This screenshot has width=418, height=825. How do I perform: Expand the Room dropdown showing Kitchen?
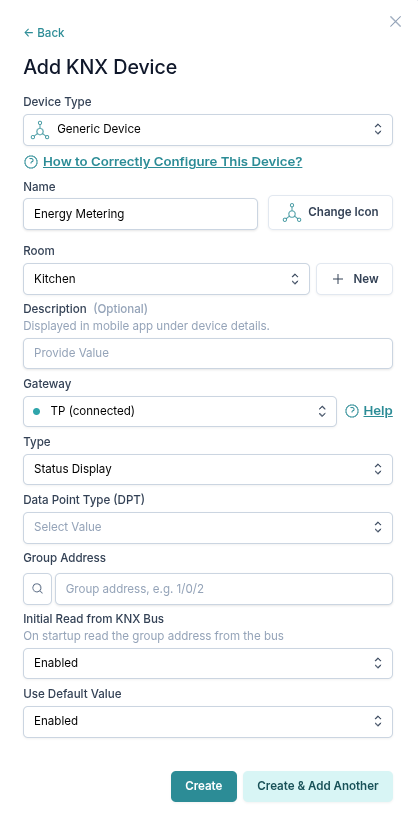(x=166, y=279)
